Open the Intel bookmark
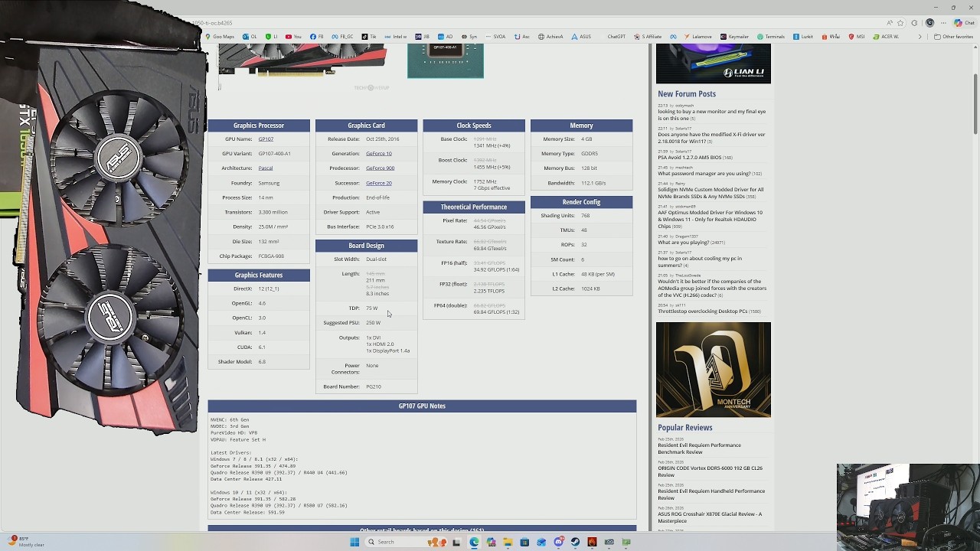The width and height of the screenshot is (980, 551). coord(395,37)
